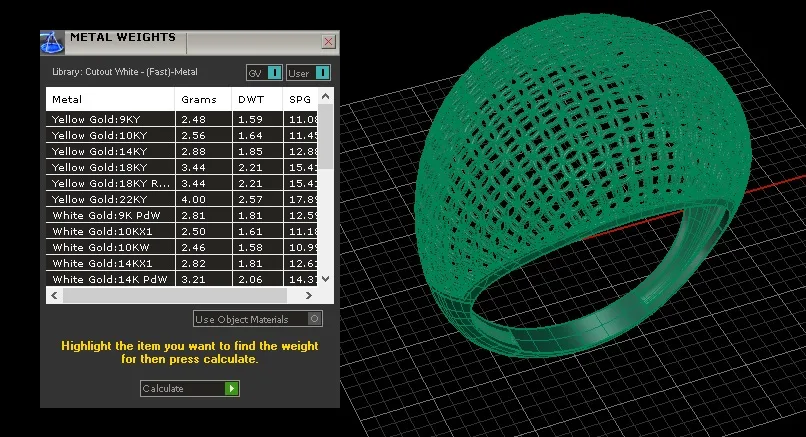806x437 pixels.
Task: Click the table scroll up arrow
Action: 325,96
